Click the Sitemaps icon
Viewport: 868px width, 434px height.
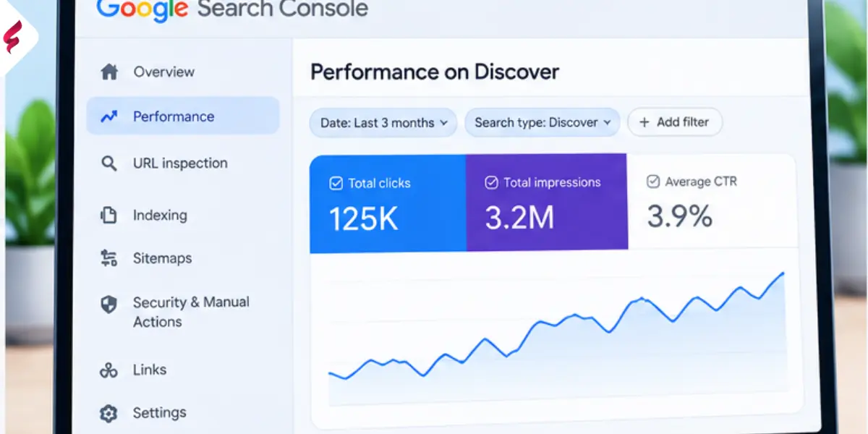[109, 258]
